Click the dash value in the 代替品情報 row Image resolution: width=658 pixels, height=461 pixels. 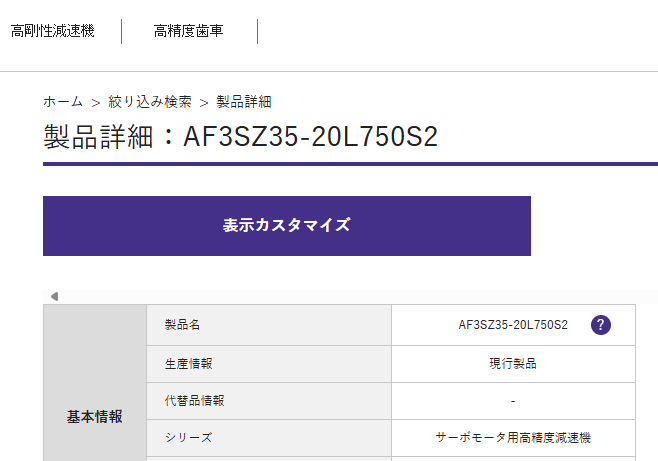pos(513,401)
